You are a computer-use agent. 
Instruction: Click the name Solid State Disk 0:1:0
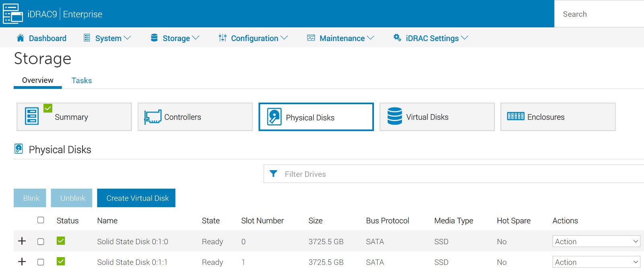click(133, 241)
